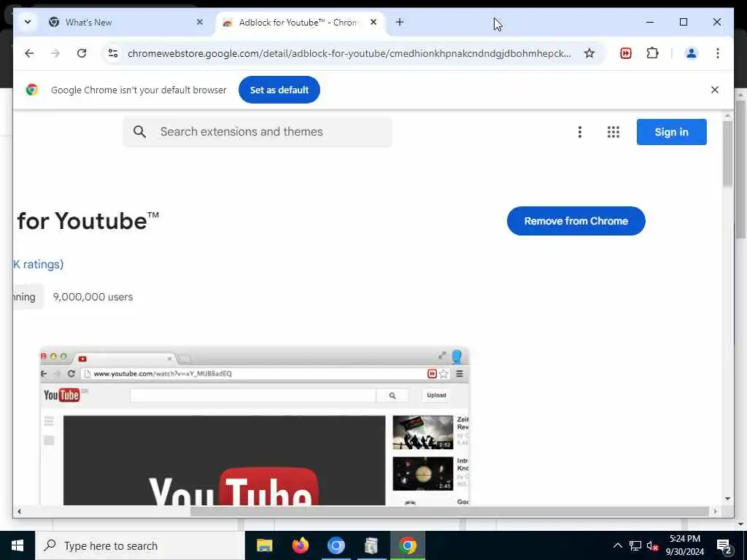Click Remove from Chrome button
Image resolution: width=747 pixels, height=560 pixels.
coord(576,221)
